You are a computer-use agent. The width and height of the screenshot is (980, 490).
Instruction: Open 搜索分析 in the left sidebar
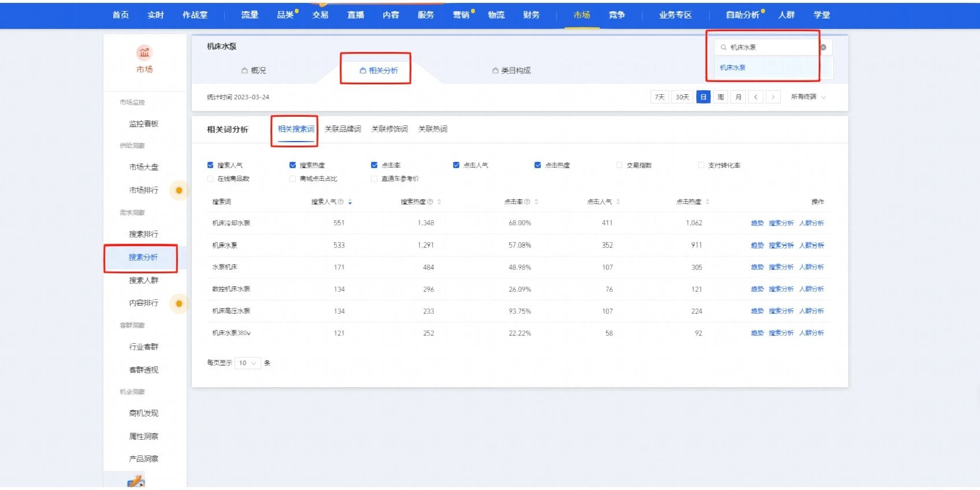143,257
